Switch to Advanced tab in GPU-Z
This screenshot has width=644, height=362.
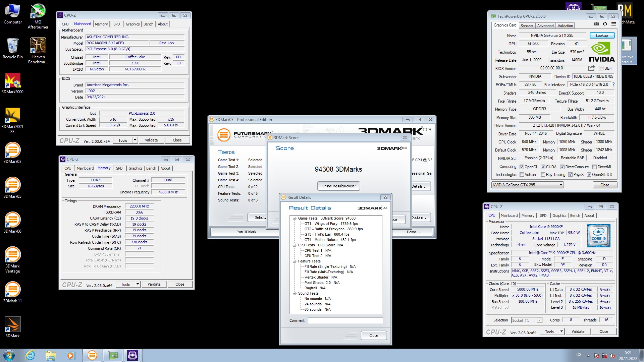[x=545, y=26]
